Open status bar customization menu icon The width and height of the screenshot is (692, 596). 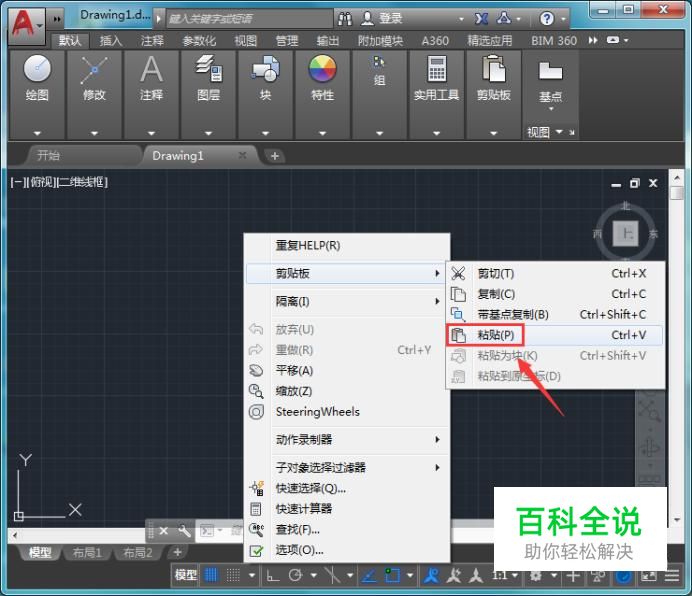tap(672, 575)
